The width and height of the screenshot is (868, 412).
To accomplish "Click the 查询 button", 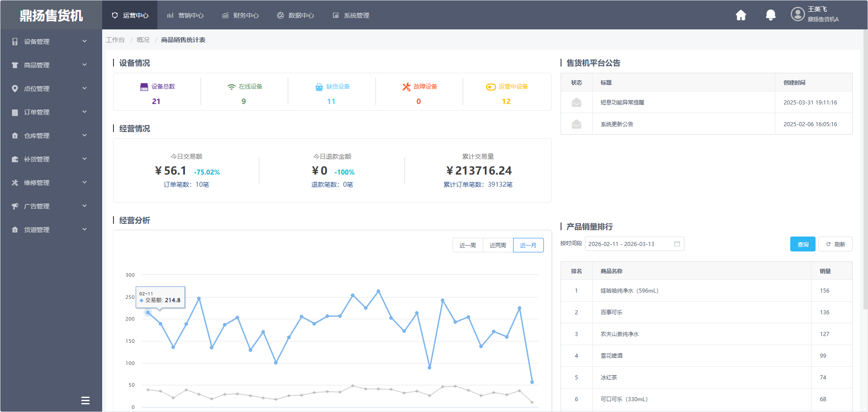I will click(x=803, y=244).
